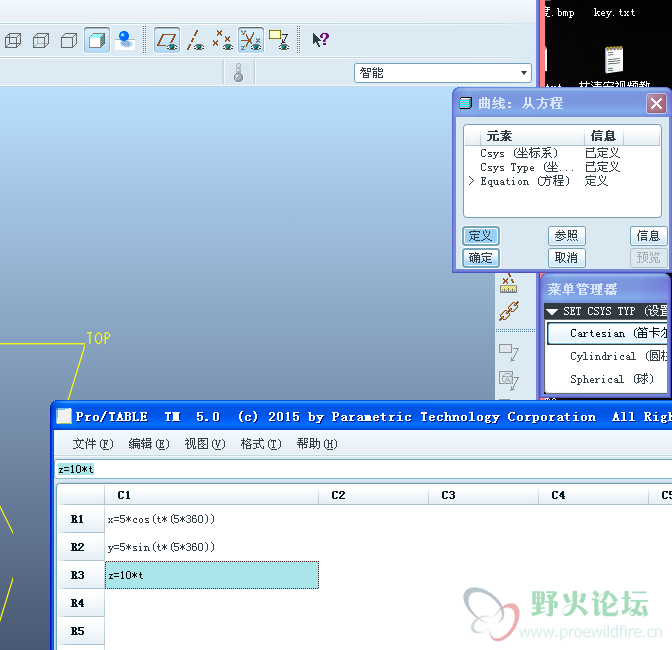Viewport: 672px width, 650px height.
Task: Select hidden line display mode icon
Action: [x=41, y=41]
